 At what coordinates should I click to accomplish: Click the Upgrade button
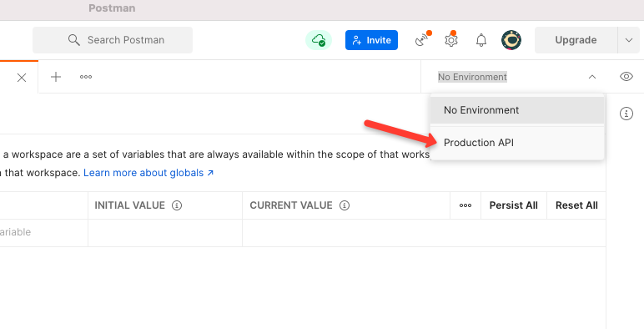[576, 40]
